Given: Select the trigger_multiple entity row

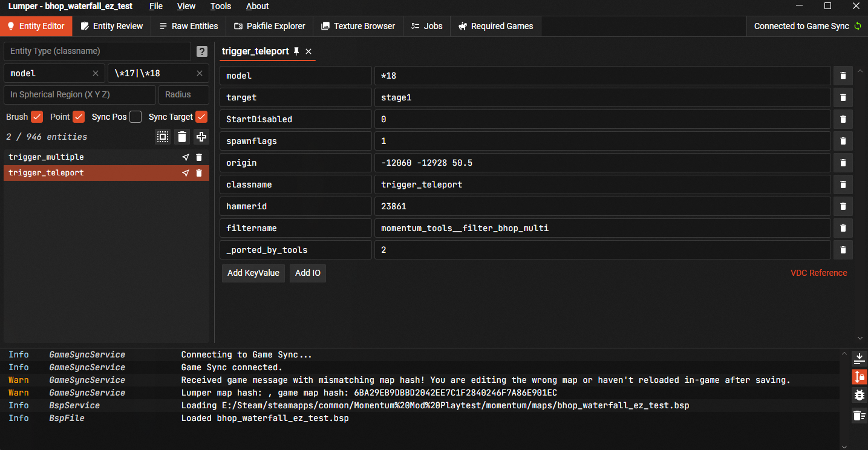Looking at the screenshot, I should tap(106, 157).
